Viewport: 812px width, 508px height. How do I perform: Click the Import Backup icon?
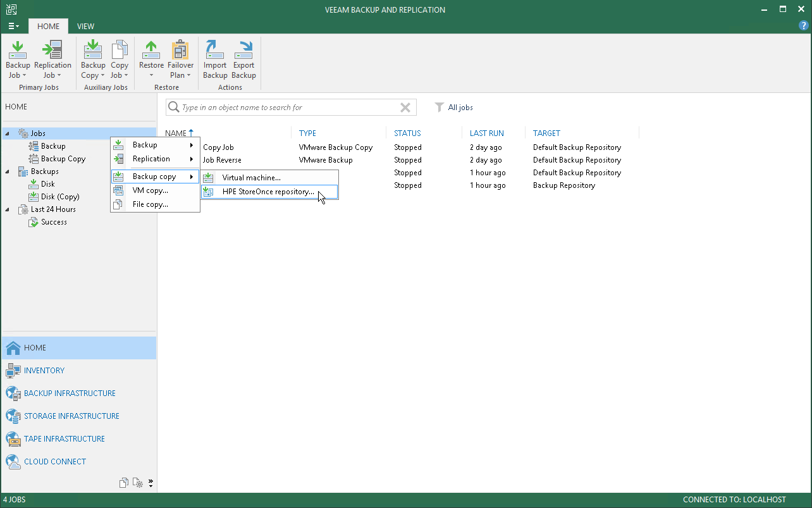point(215,59)
